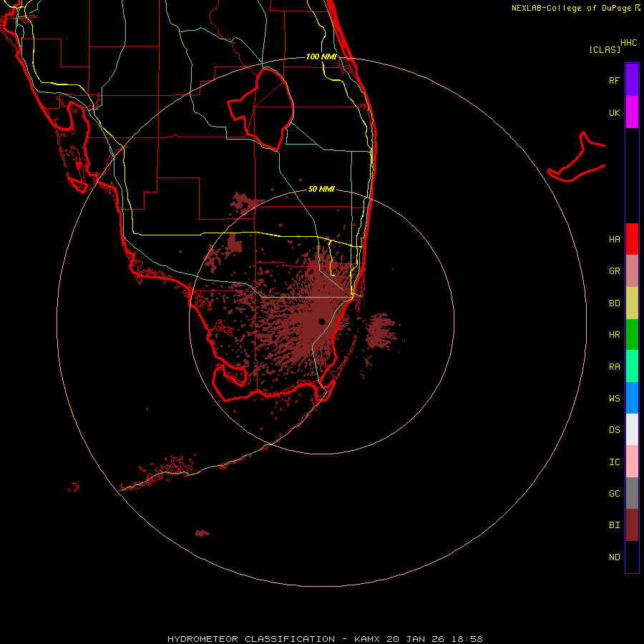Click the white DS legend swatch
Screen dimensions: 644x644
(632, 429)
